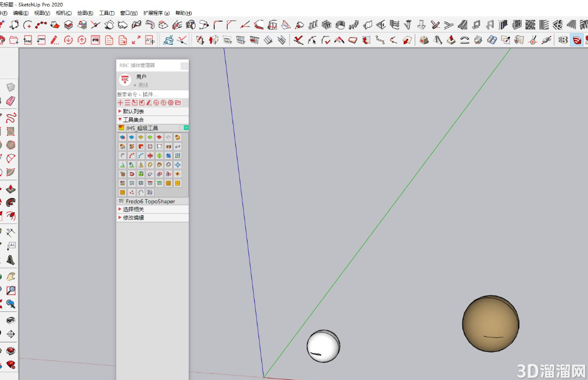Open the 工具(T) menu
The height and width of the screenshot is (380, 588).
(x=106, y=13)
